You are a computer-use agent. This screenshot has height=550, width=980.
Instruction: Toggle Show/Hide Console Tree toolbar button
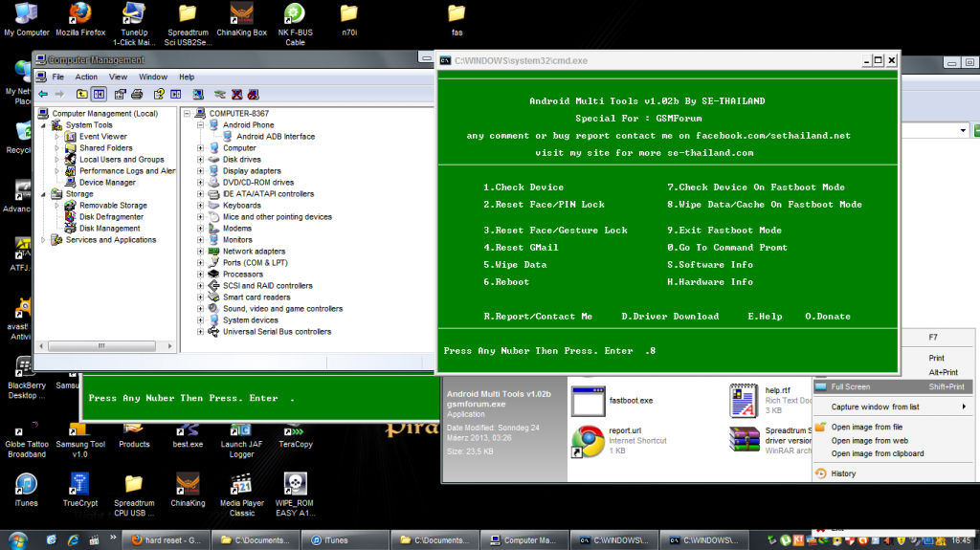[x=99, y=95]
